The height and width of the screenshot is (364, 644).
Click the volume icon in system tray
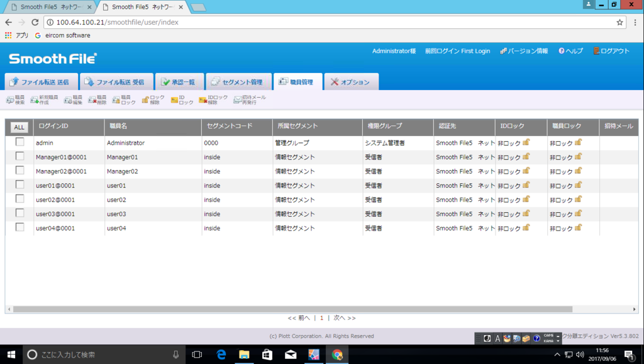(x=580, y=355)
